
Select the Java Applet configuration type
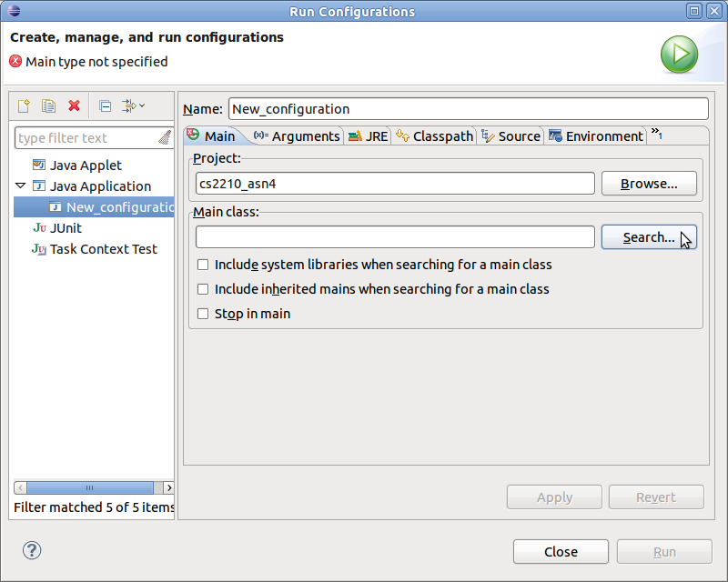point(85,166)
